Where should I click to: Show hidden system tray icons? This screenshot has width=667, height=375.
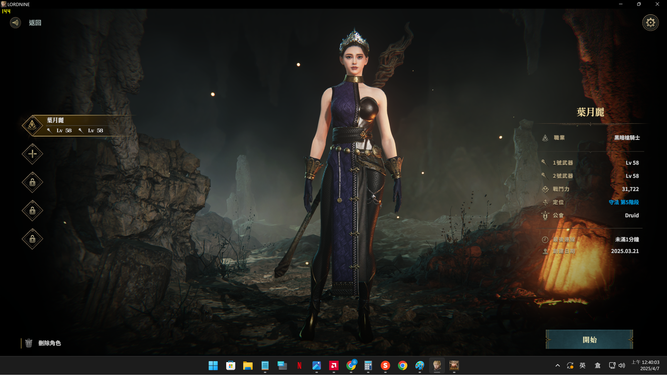557,365
